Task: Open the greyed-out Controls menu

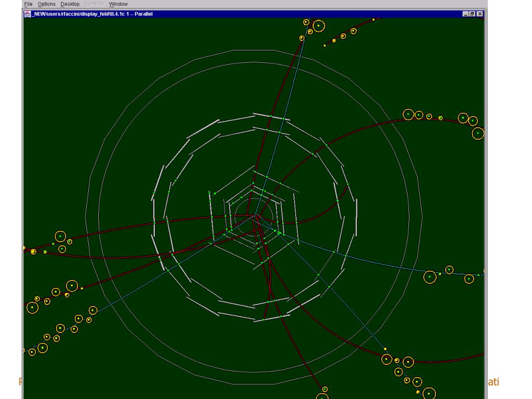Action: tap(94, 4)
